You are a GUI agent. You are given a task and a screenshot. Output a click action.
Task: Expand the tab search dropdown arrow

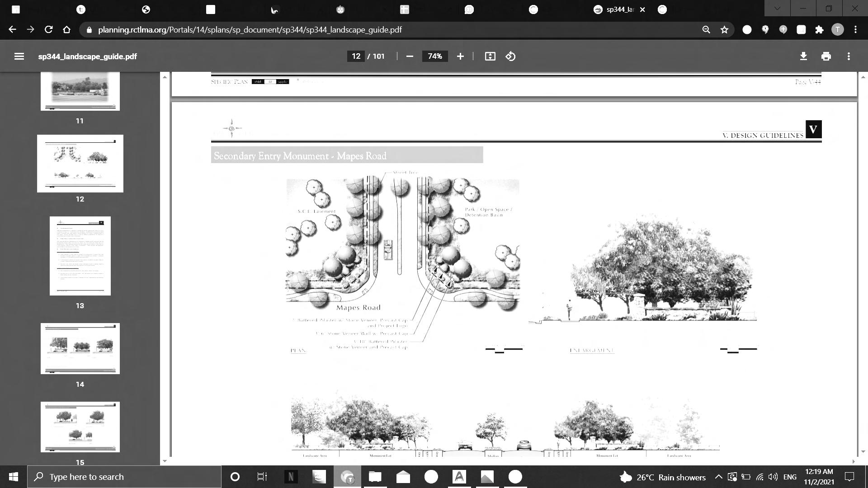tap(777, 9)
